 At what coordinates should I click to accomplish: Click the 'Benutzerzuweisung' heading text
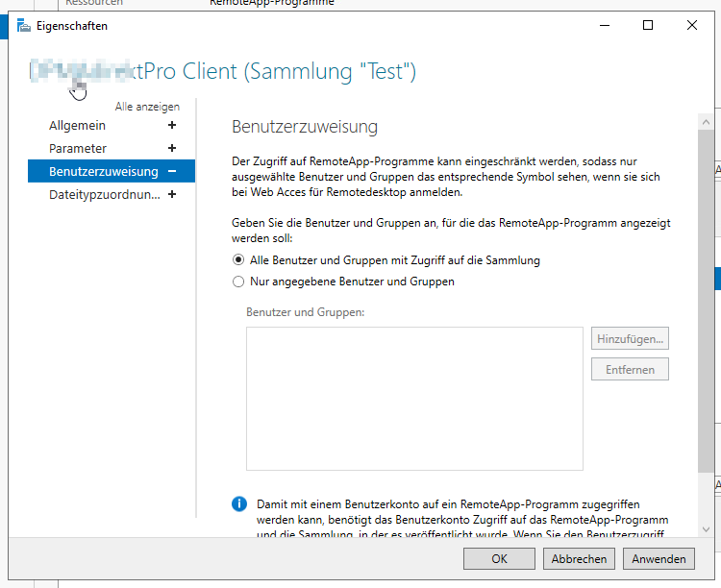pos(305,127)
